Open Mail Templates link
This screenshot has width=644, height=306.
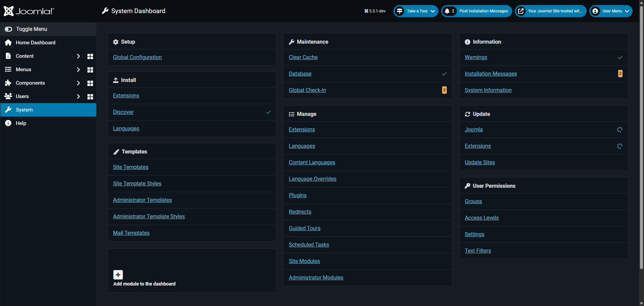pos(131,233)
